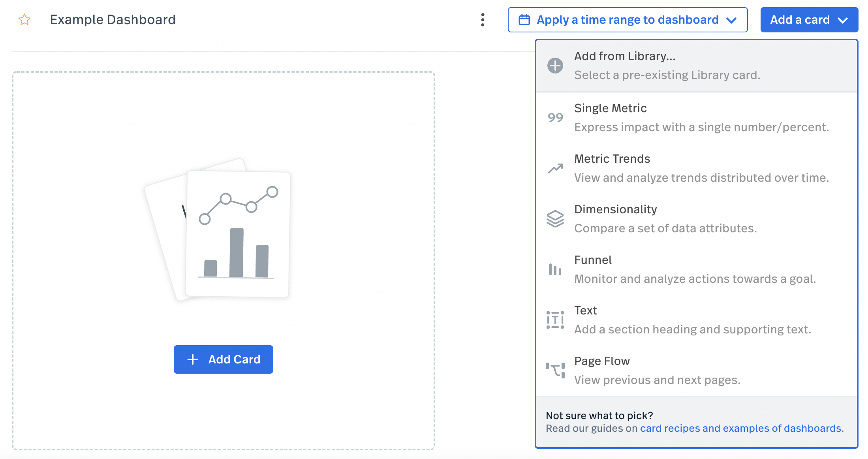The width and height of the screenshot is (868, 459).
Task: Click the Metric Trends arrow icon
Action: pos(555,168)
